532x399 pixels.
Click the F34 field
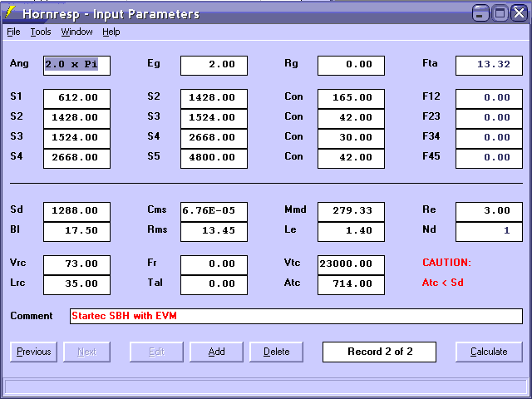(489, 139)
